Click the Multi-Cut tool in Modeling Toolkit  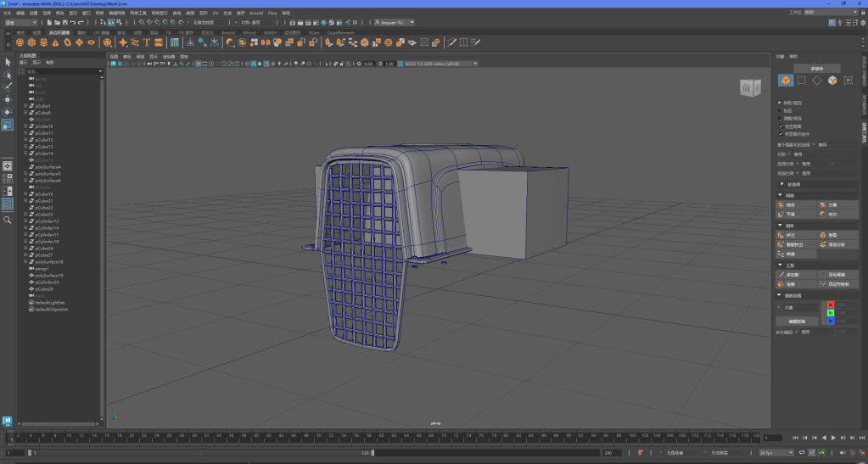790,275
